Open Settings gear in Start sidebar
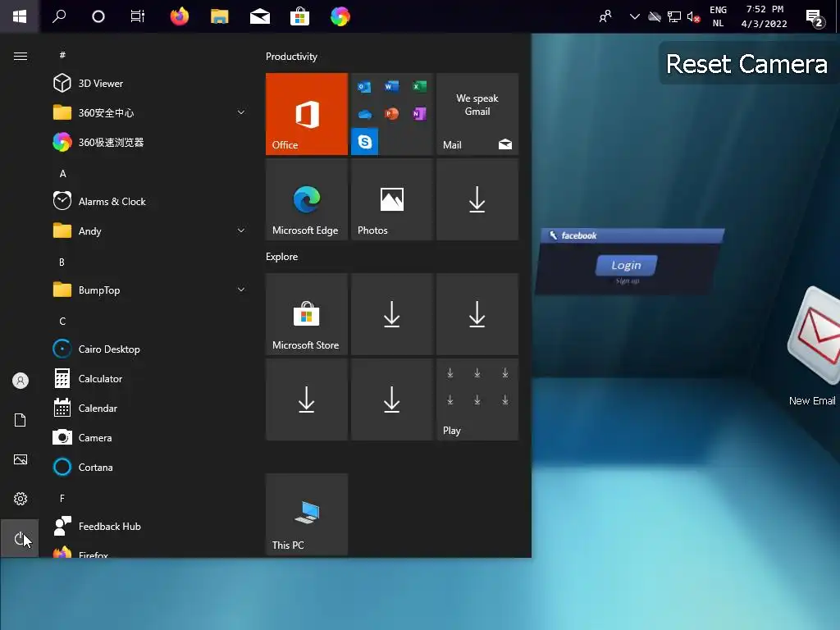This screenshot has height=630, width=840. point(21,499)
